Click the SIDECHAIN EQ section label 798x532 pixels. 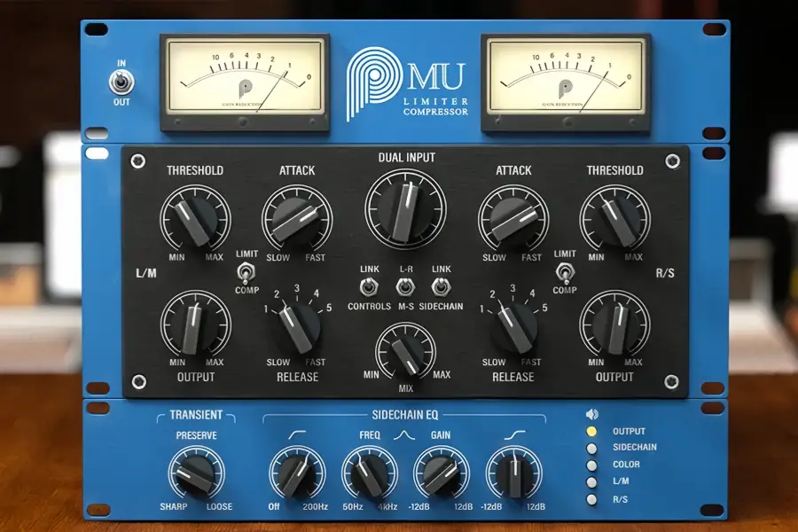[x=405, y=415]
